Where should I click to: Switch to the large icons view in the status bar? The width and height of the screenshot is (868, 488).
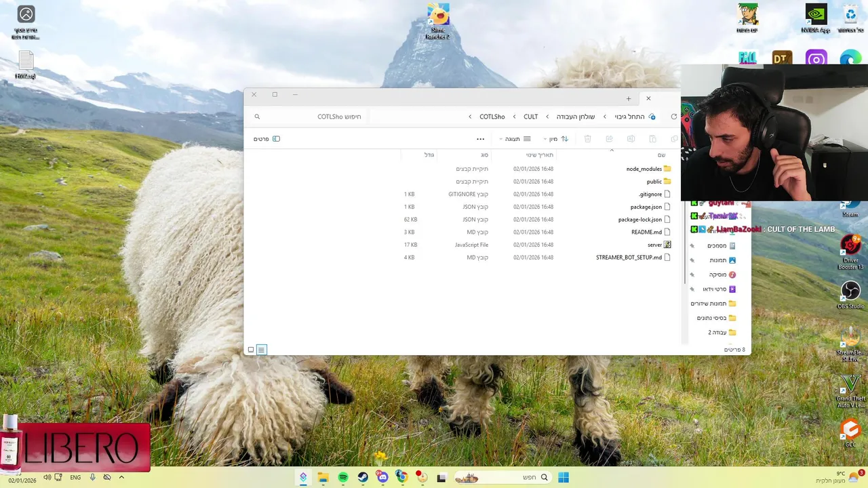pos(251,350)
